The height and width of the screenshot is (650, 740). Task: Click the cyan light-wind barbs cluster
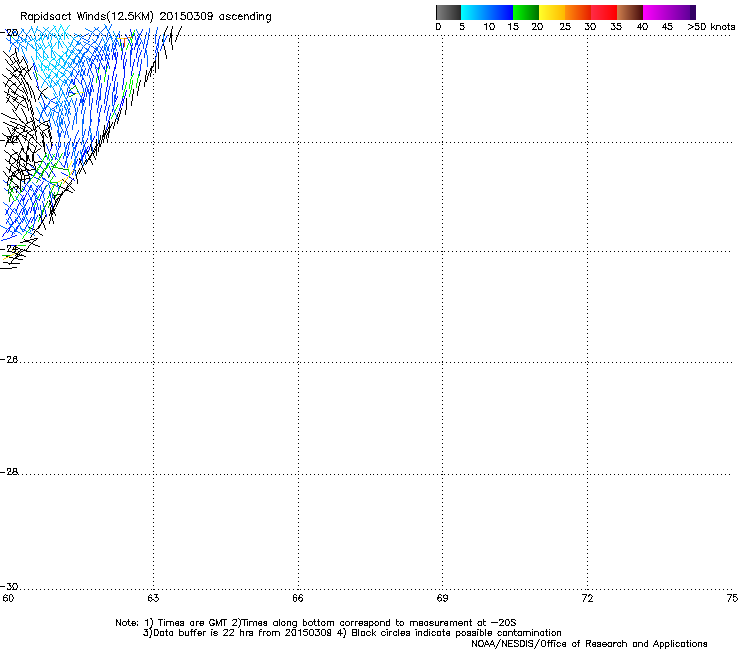[x=52, y=57]
